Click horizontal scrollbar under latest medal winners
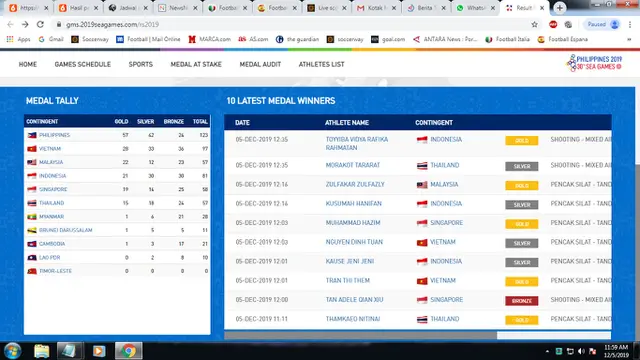The width and height of the screenshot is (640, 360). click(360, 336)
